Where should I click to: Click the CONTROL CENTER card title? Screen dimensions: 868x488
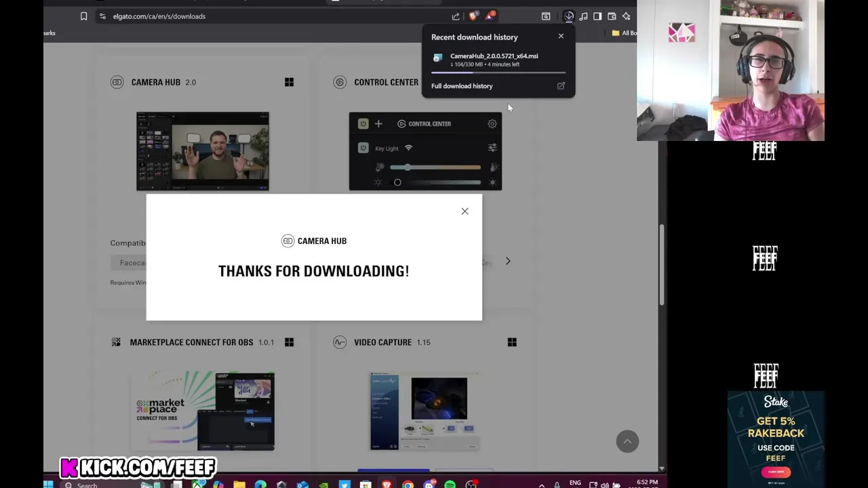click(x=386, y=82)
